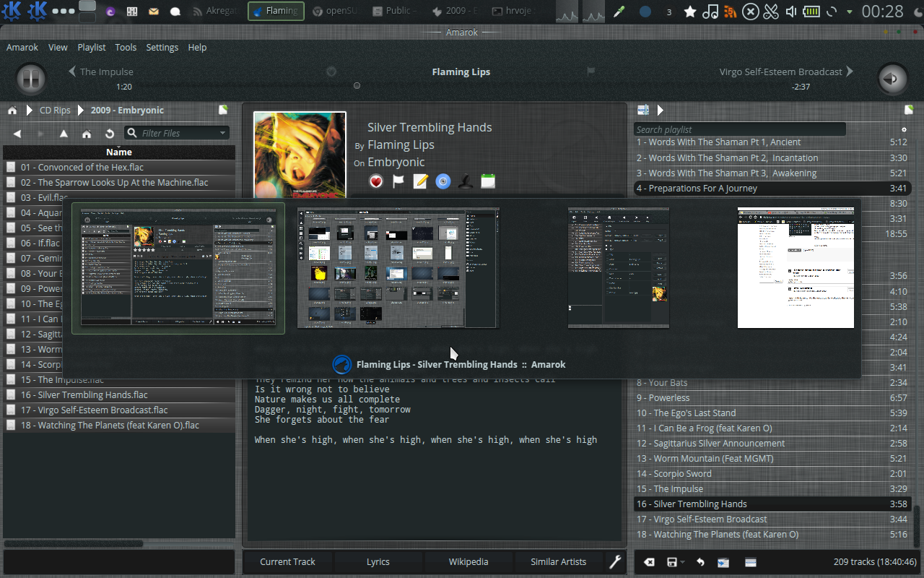Go back in the file browser
This screenshot has width=924, height=578.
[17, 134]
